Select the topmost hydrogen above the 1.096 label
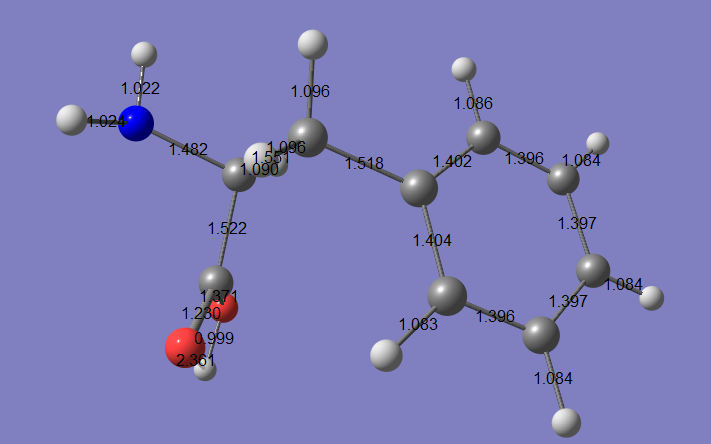711x444 pixels. (312, 44)
